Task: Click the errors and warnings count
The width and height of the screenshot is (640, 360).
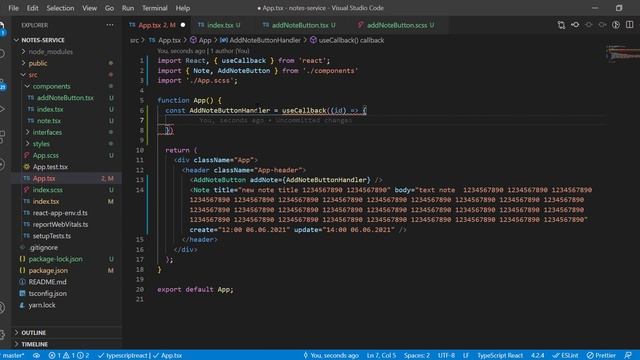Action: click(x=69, y=356)
